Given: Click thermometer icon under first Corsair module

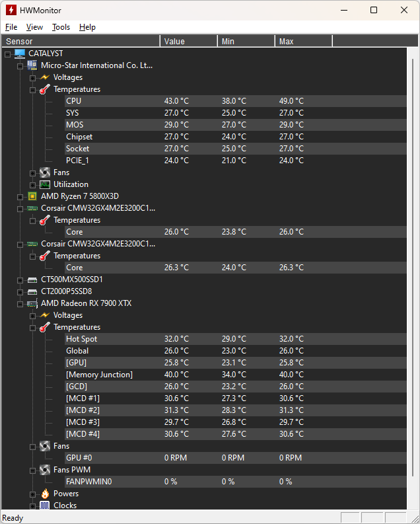Looking at the screenshot, I should 45,220.
